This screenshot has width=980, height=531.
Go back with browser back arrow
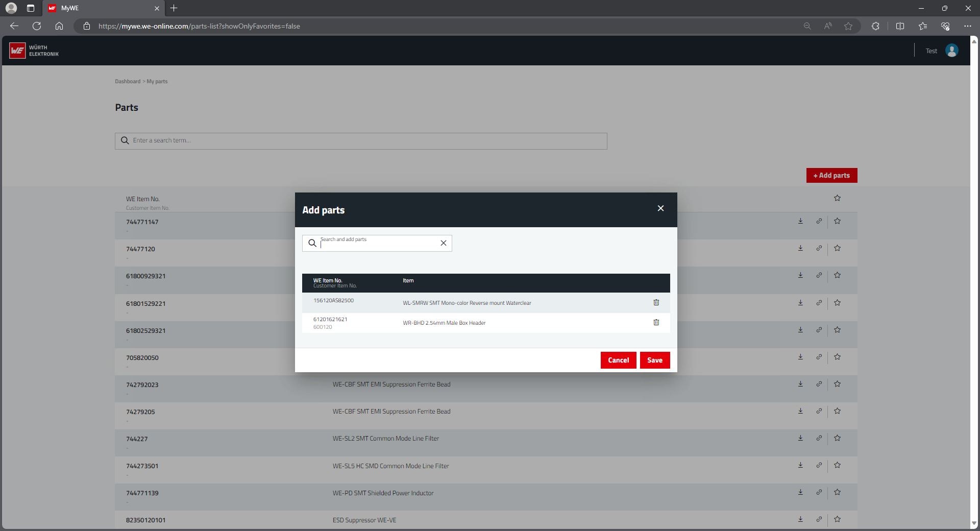(x=14, y=26)
